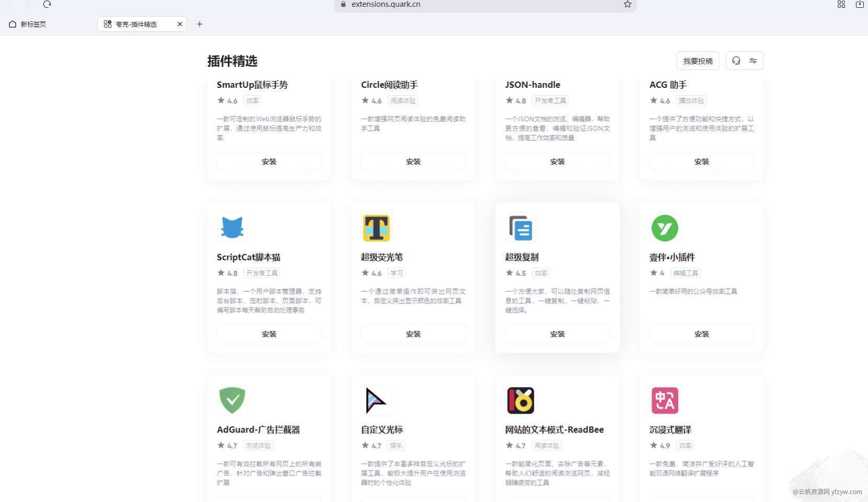
Task: Click the 超级复制 blue document icon
Action: 520,228
